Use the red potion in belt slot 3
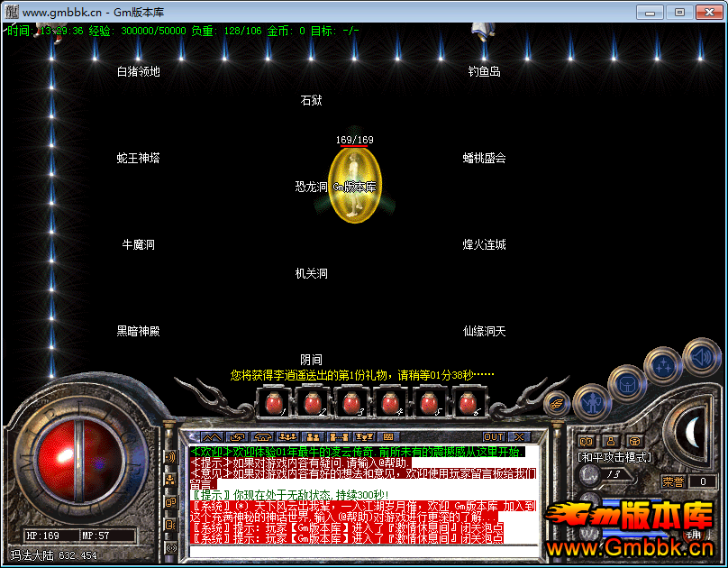This screenshot has width=728, height=568. click(x=351, y=403)
